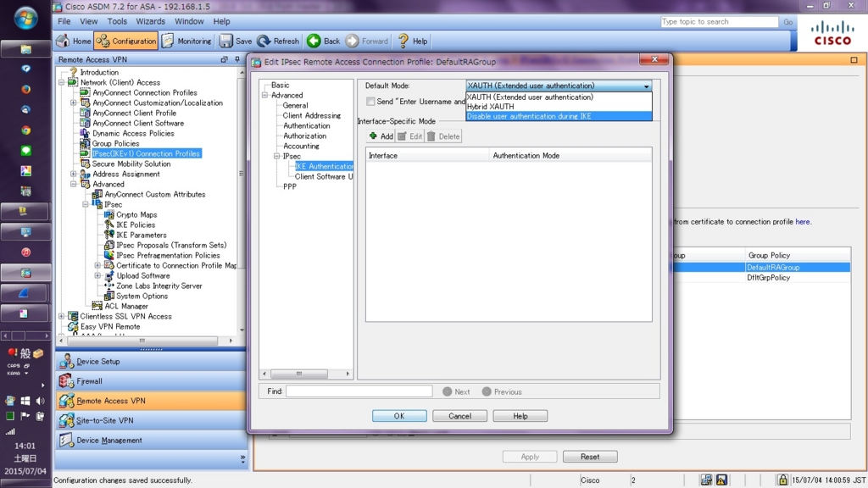This screenshot has width=868, height=488.
Task: Open the Firewall panel
Action: point(151,381)
